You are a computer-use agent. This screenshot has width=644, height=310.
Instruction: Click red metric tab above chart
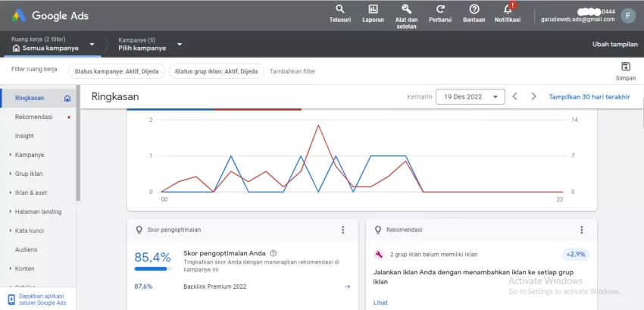pos(258,109)
